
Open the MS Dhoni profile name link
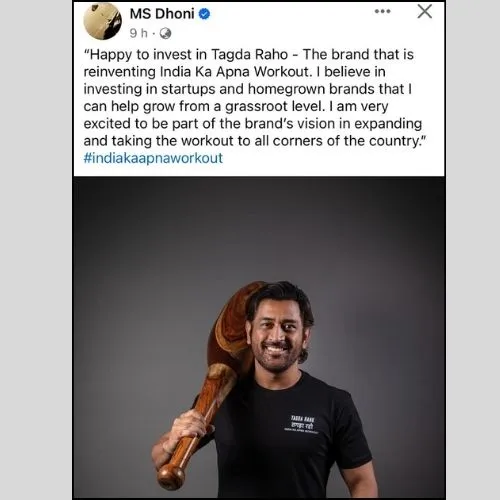(x=162, y=14)
